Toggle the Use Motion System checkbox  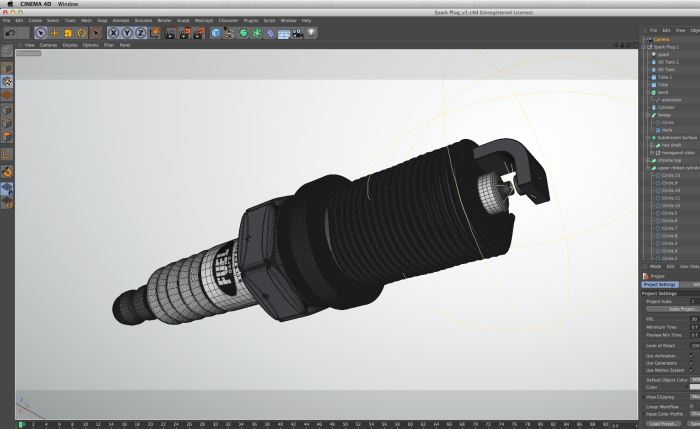click(692, 370)
